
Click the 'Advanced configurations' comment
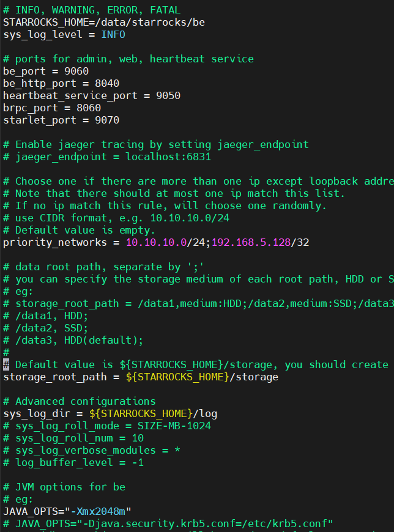coord(79,401)
